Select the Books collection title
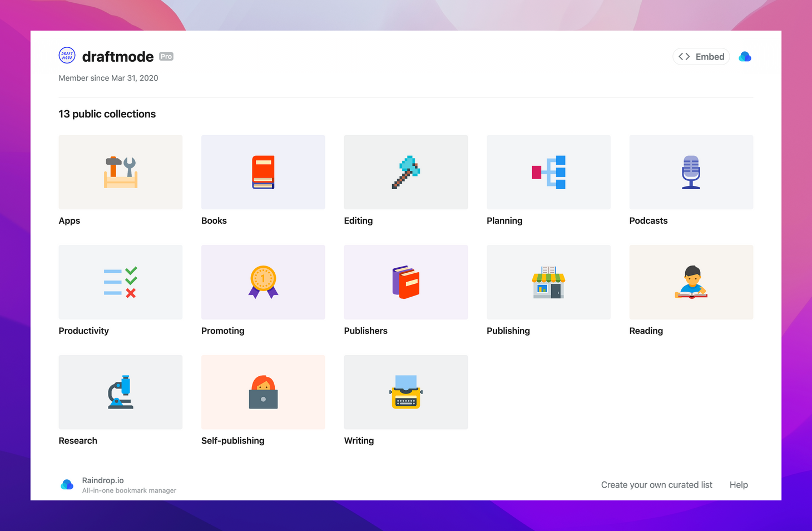The height and width of the screenshot is (531, 812). (214, 220)
